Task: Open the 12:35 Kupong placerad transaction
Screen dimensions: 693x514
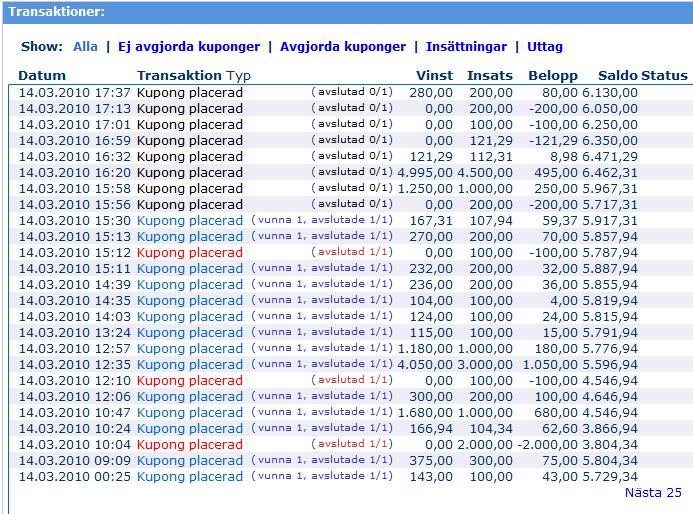Action: click(x=189, y=365)
